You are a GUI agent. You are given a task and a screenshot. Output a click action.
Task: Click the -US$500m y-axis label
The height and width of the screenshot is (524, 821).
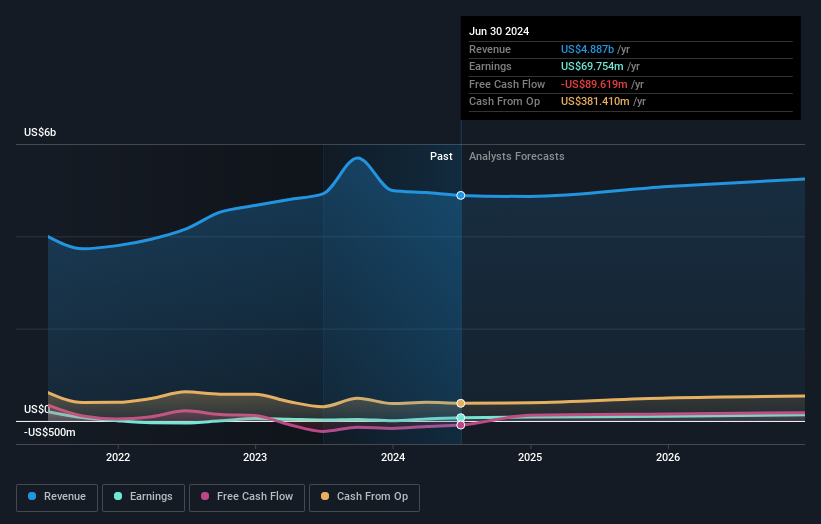point(50,432)
